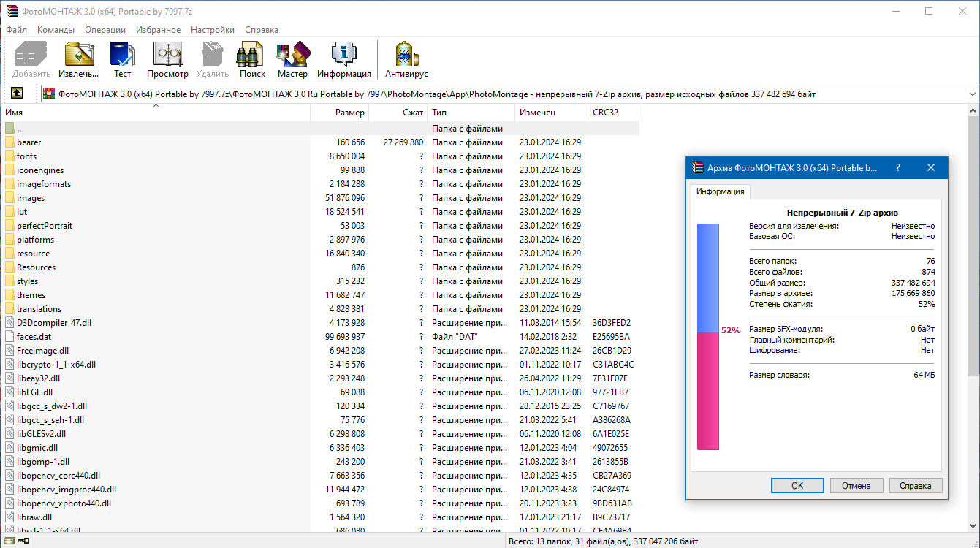Click the Отмена button

click(856, 485)
